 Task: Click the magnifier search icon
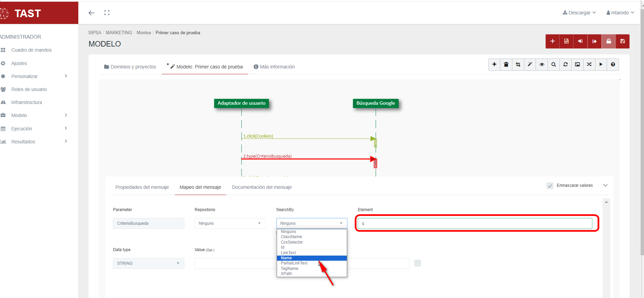coord(553,64)
